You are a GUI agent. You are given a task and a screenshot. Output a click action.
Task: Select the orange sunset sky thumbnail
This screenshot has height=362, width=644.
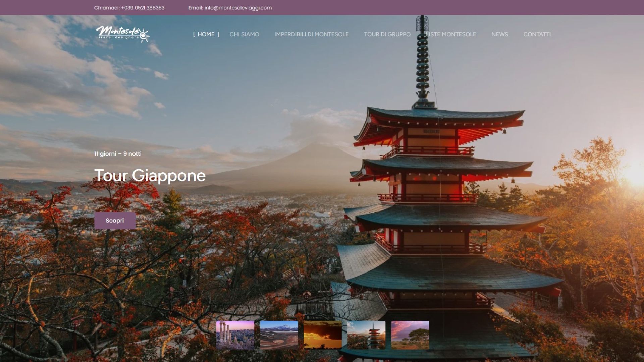[323, 335]
